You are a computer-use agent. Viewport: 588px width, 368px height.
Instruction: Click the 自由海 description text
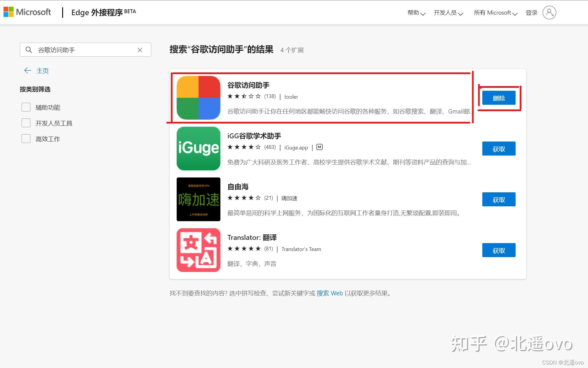(345, 213)
